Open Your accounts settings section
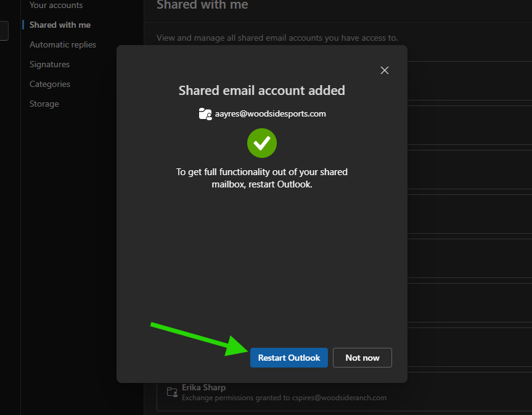This screenshot has width=532, height=415. tap(56, 6)
